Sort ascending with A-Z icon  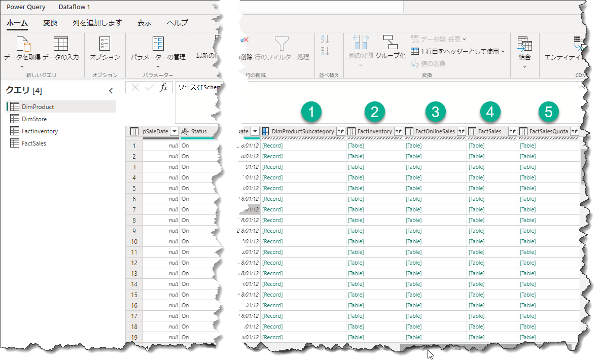click(x=325, y=39)
